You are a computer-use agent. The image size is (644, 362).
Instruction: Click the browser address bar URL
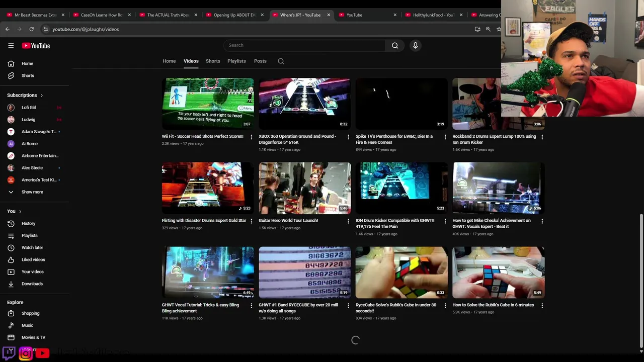86,29
